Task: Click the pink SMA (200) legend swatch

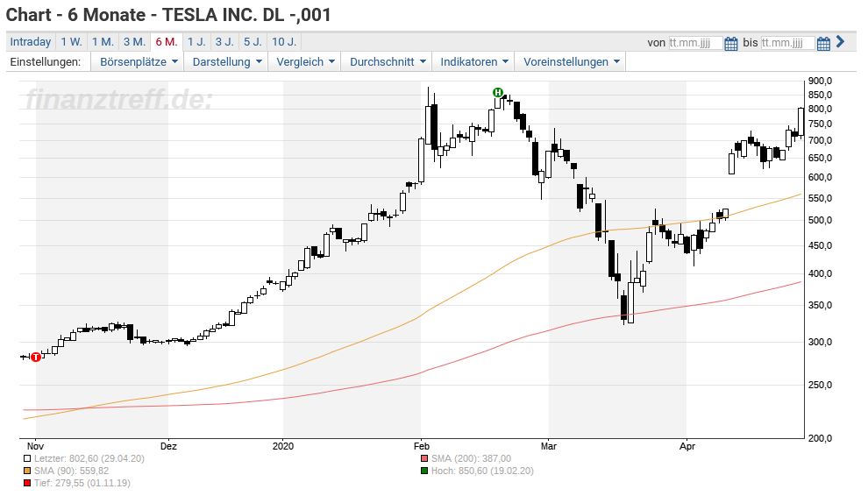Action: click(424, 459)
